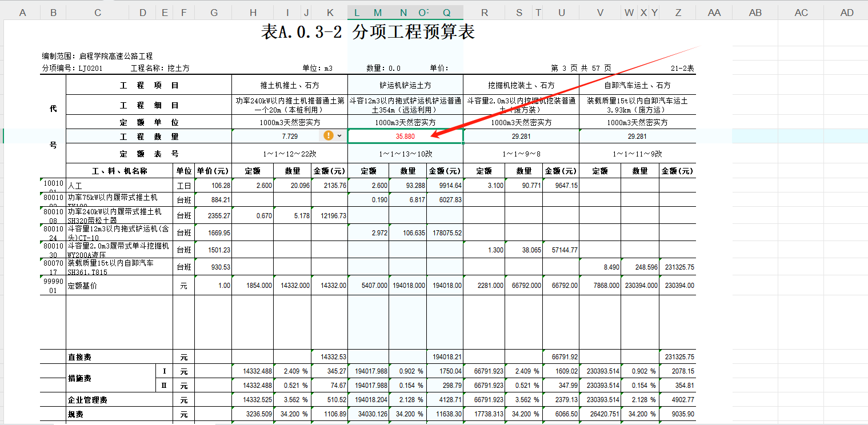Select the 248.596 quantity cell

(x=640, y=267)
